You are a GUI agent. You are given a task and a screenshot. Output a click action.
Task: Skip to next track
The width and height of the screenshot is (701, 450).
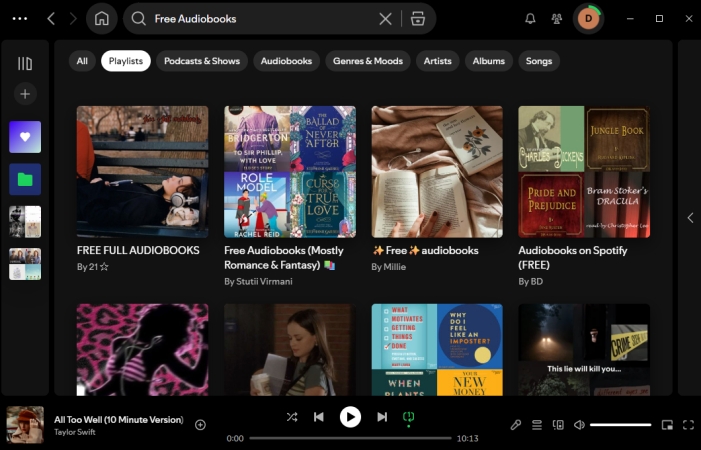pyautogui.click(x=382, y=417)
